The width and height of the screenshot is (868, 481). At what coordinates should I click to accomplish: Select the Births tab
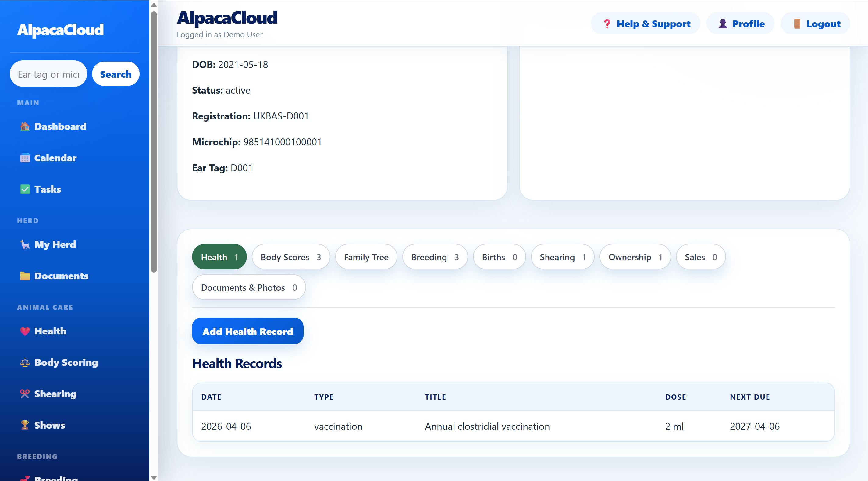[499, 257]
